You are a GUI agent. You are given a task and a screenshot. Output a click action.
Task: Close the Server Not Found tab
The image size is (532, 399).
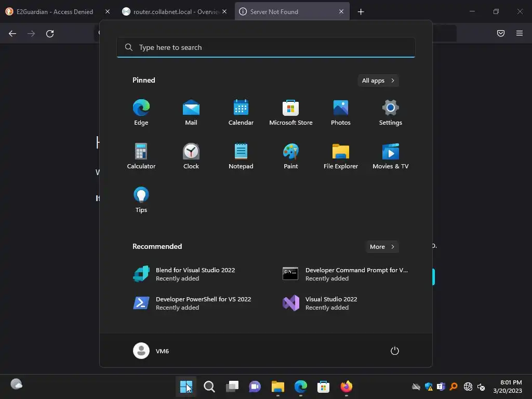(x=341, y=11)
